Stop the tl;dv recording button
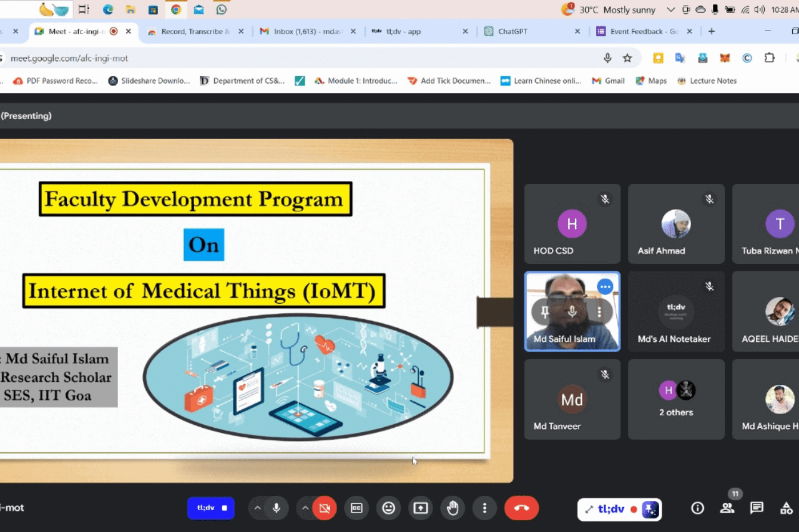 tap(211, 508)
